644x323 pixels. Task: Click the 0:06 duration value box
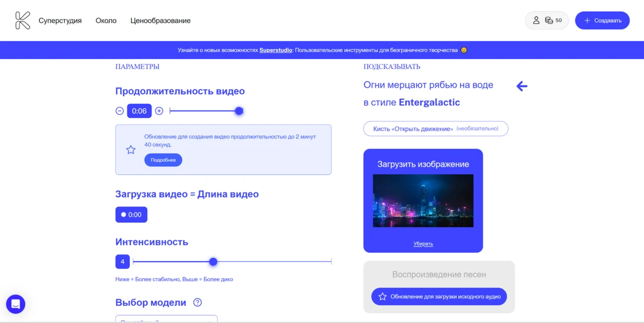coord(139,111)
